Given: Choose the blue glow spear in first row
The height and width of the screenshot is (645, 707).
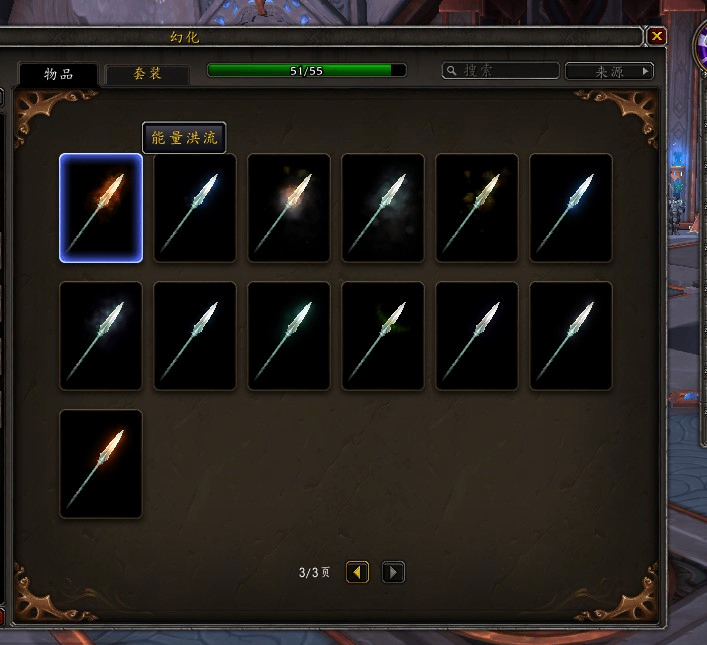Looking at the screenshot, I should (x=195, y=208).
